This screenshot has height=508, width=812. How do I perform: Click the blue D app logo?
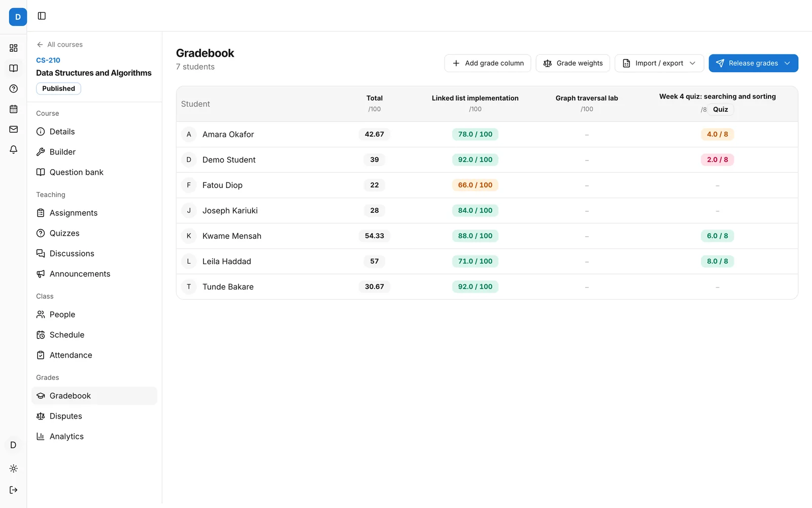coord(18,17)
